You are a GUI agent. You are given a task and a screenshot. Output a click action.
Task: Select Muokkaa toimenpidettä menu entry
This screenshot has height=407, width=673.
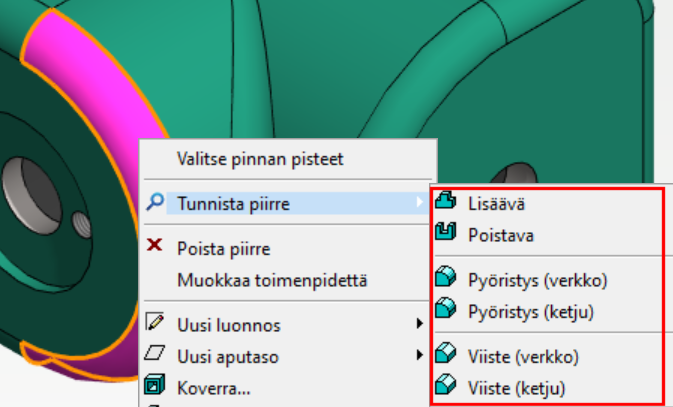click(x=271, y=279)
